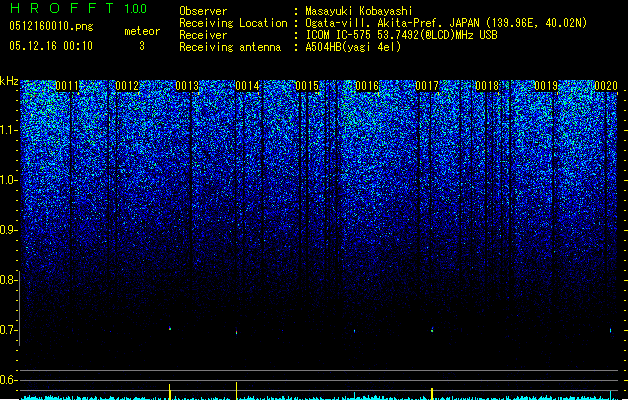Click the 0017 time marker
The height and width of the screenshot is (400, 629).
click(427, 86)
